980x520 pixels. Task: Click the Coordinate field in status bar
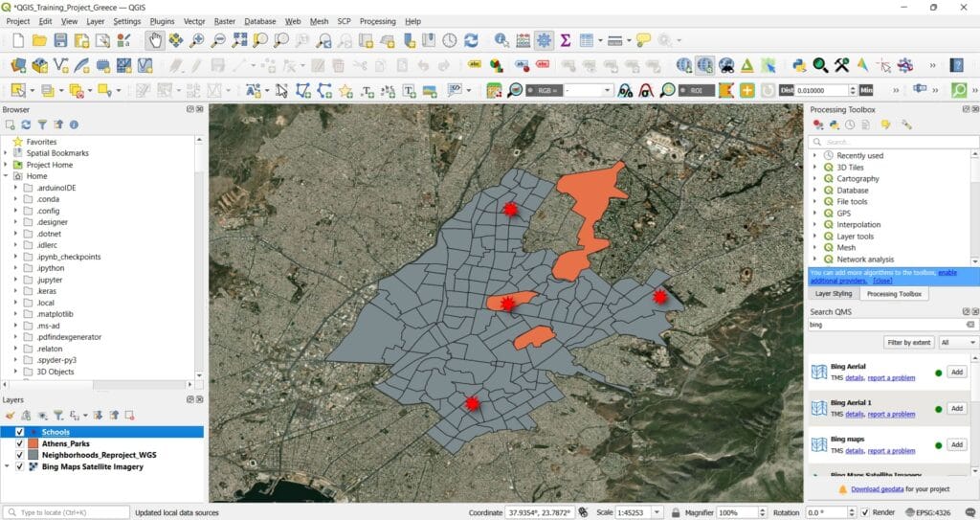tap(539, 512)
